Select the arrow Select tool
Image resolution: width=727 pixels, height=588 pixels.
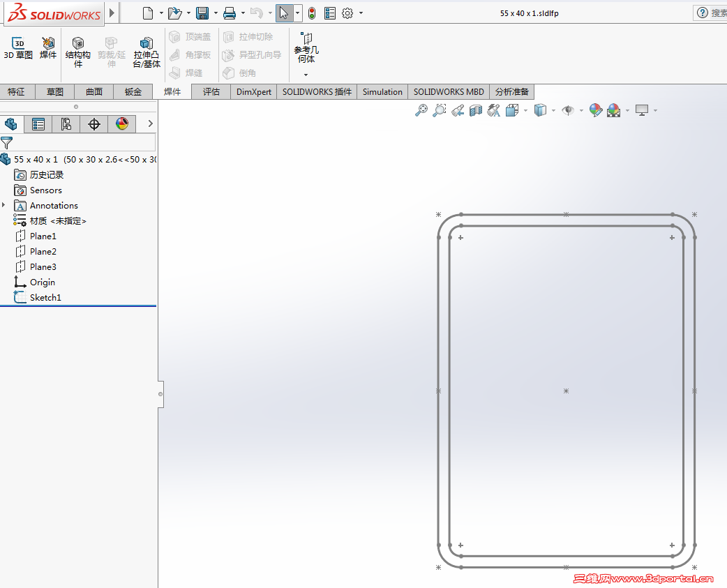(x=284, y=13)
